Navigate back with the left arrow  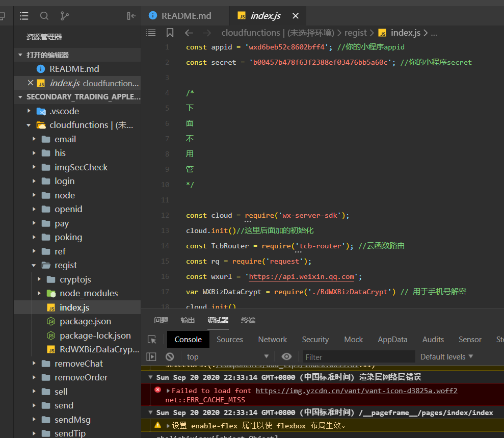coord(189,33)
